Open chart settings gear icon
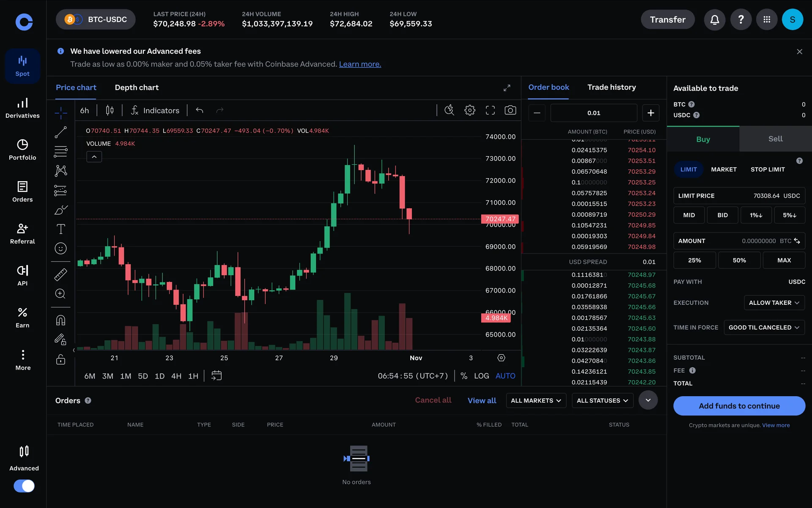Viewport: 812px width, 508px height. tap(469, 110)
